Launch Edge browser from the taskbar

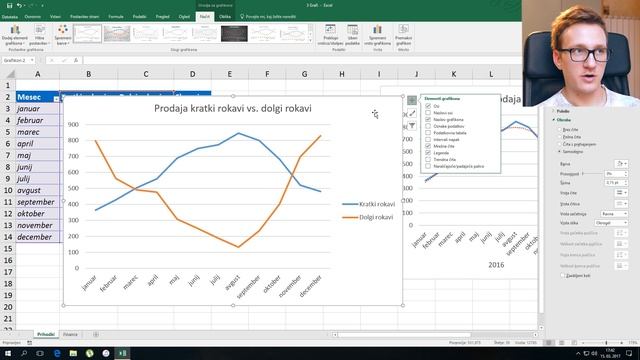[x=57, y=353]
